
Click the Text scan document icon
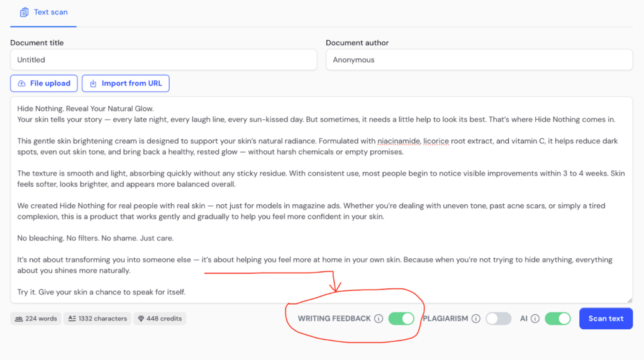pyautogui.click(x=24, y=12)
